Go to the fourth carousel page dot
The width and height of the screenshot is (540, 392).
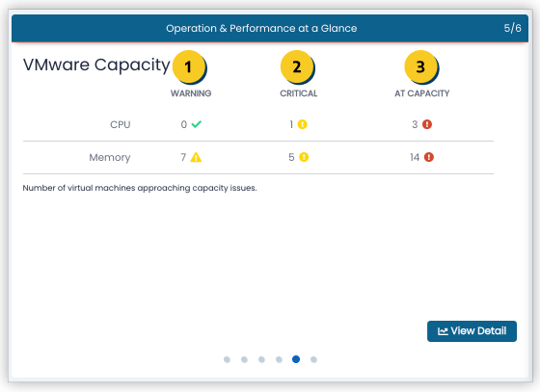tap(279, 359)
